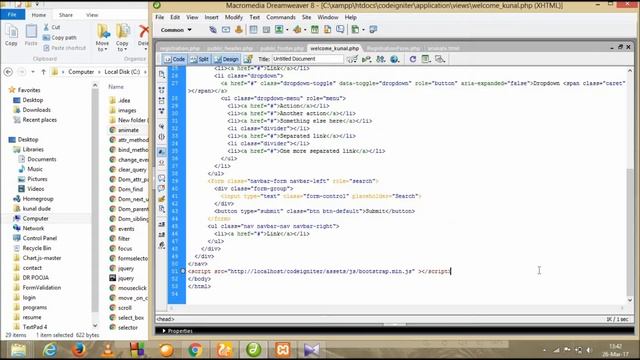Open the Site menu
Image resolution: width=640 pixels, height=360 pixels.
tap(306, 17)
